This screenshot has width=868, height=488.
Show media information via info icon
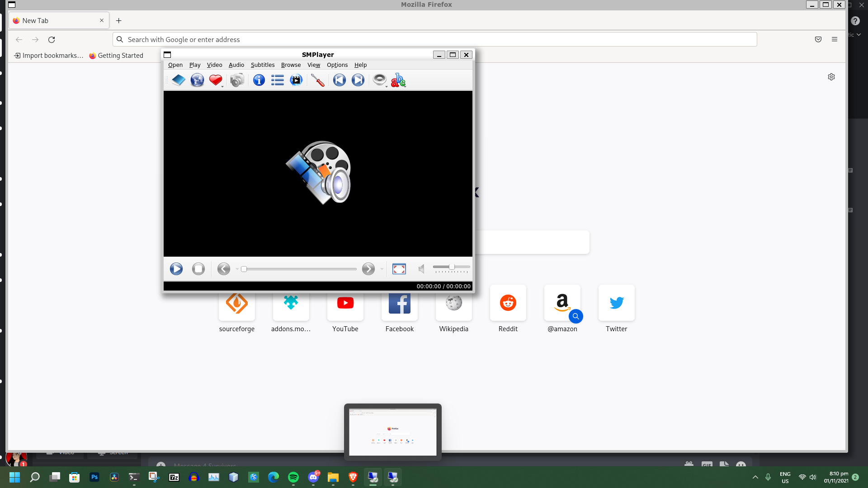click(x=259, y=80)
